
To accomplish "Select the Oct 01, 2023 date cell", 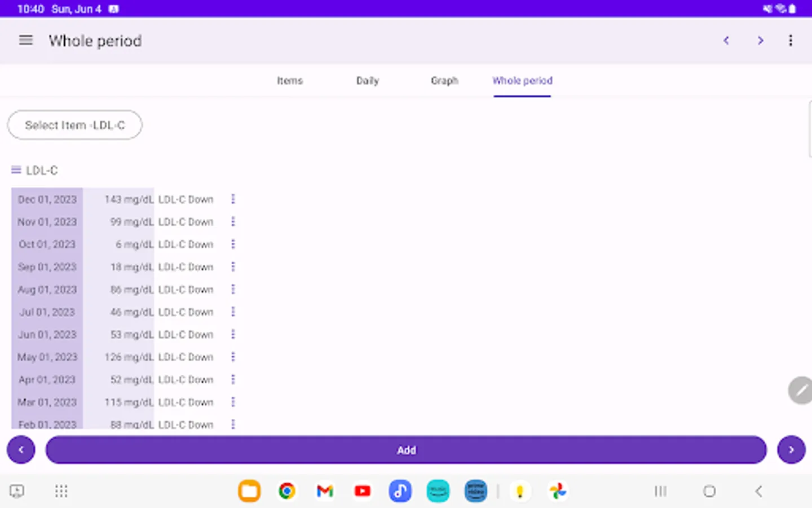I will (47, 244).
